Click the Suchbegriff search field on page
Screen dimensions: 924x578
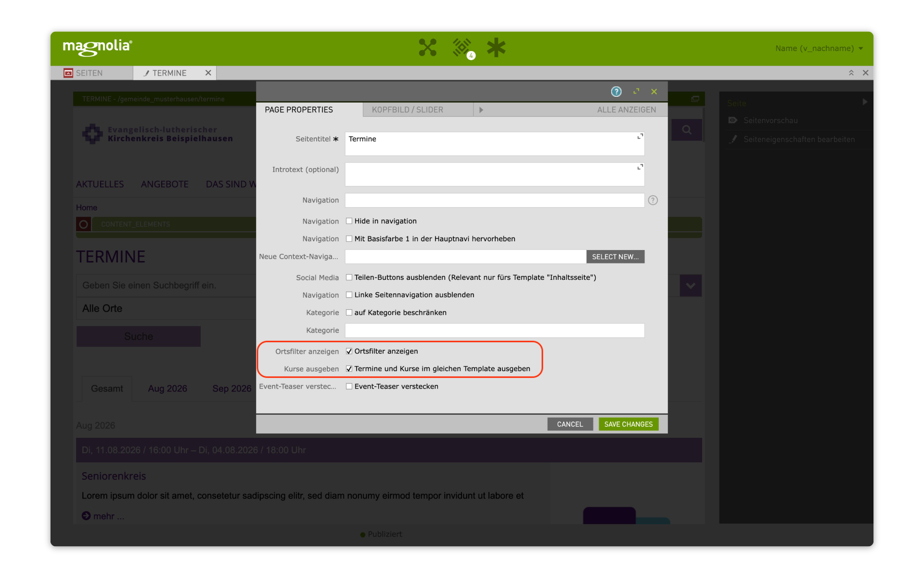[166, 286]
